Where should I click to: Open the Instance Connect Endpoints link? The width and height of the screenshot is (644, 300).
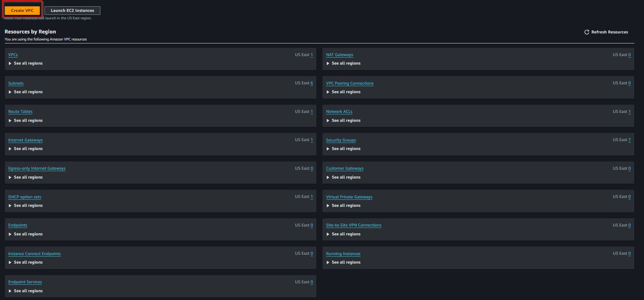(35, 254)
